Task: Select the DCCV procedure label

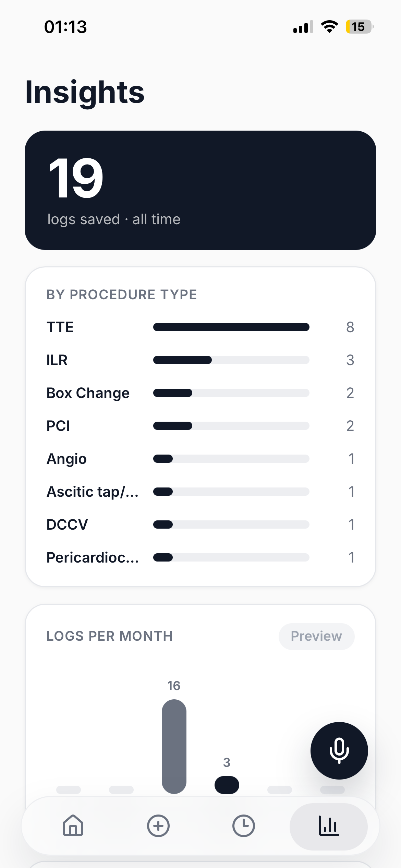Action: coord(67,525)
